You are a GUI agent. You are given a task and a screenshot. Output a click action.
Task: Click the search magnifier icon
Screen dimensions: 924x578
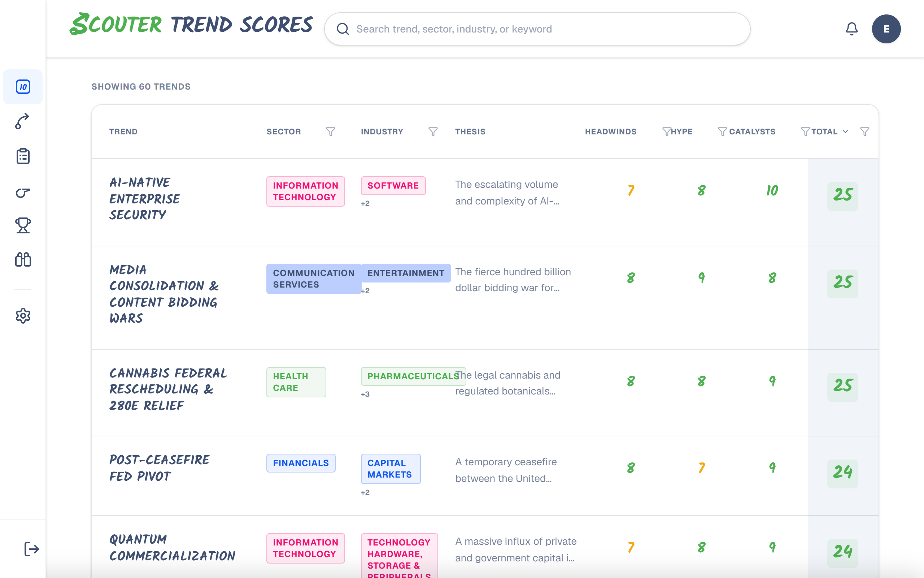coord(343,29)
